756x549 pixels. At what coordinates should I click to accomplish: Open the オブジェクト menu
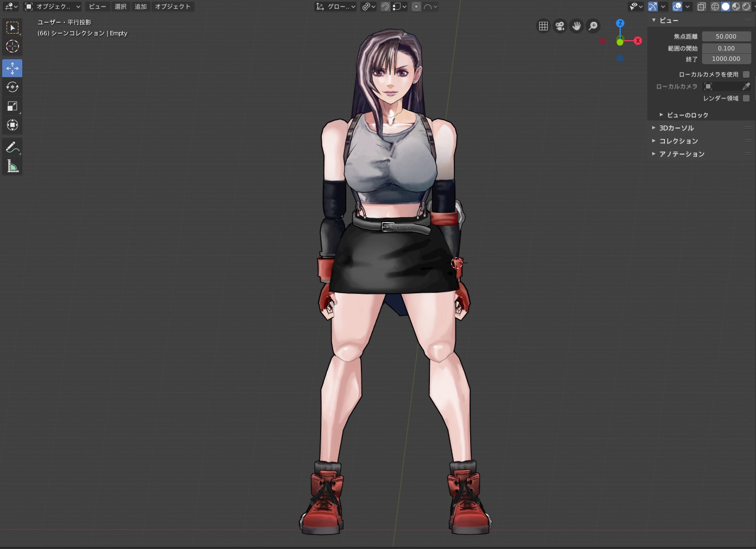point(173,7)
